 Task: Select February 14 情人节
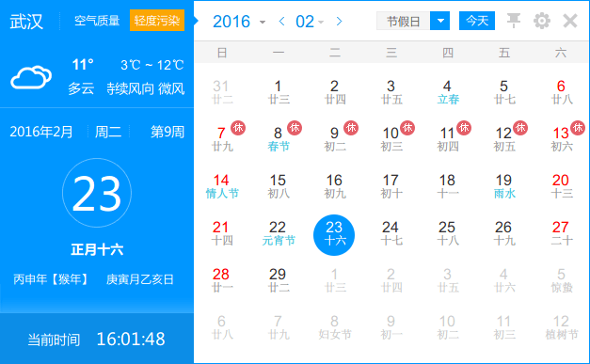(222, 186)
